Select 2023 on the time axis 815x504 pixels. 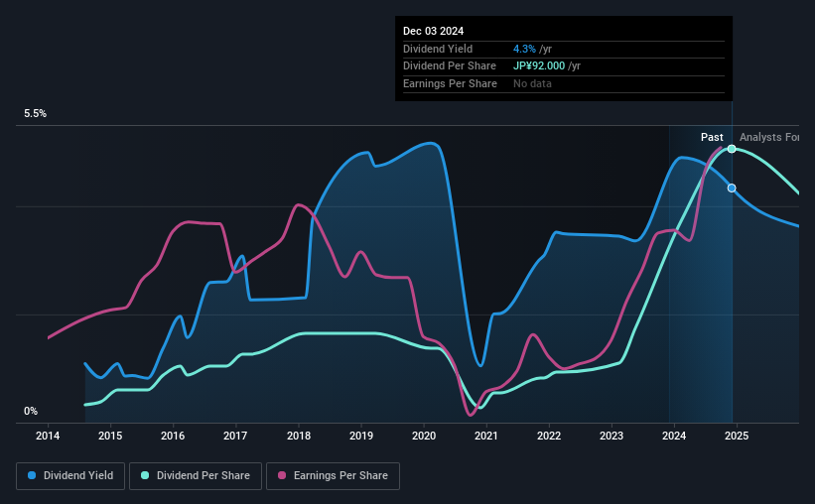click(x=611, y=436)
